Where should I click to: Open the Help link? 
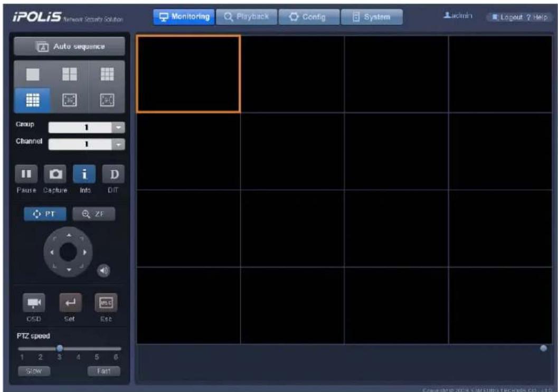[537, 17]
